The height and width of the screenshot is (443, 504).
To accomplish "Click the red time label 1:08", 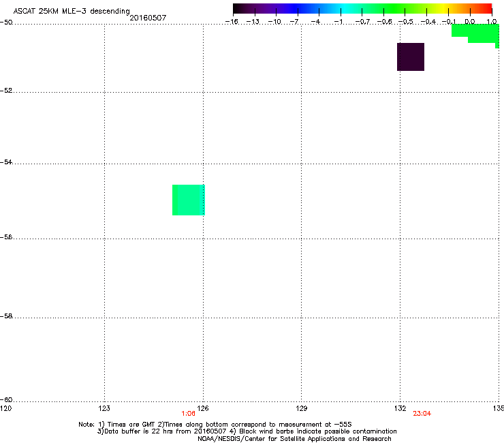I will (189, 414).
